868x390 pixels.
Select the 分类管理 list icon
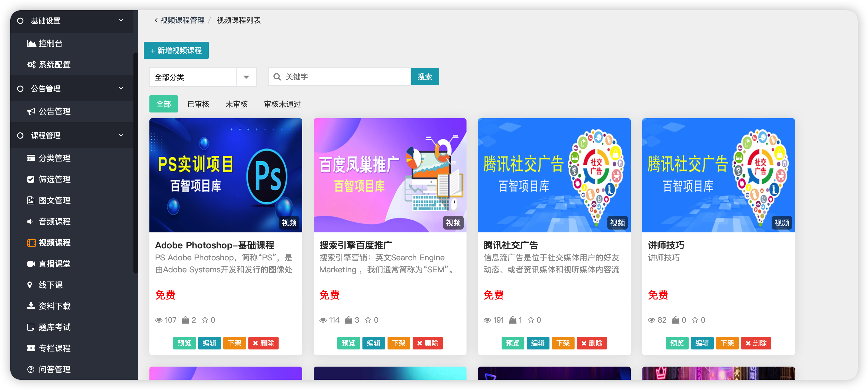(x=31, y=158)
